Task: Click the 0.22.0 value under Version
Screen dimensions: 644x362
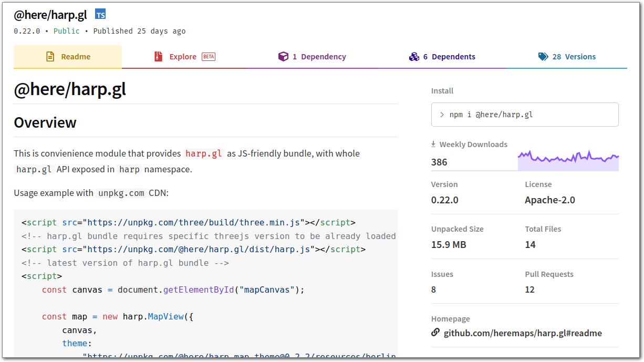Action: (x=444, y=200)
